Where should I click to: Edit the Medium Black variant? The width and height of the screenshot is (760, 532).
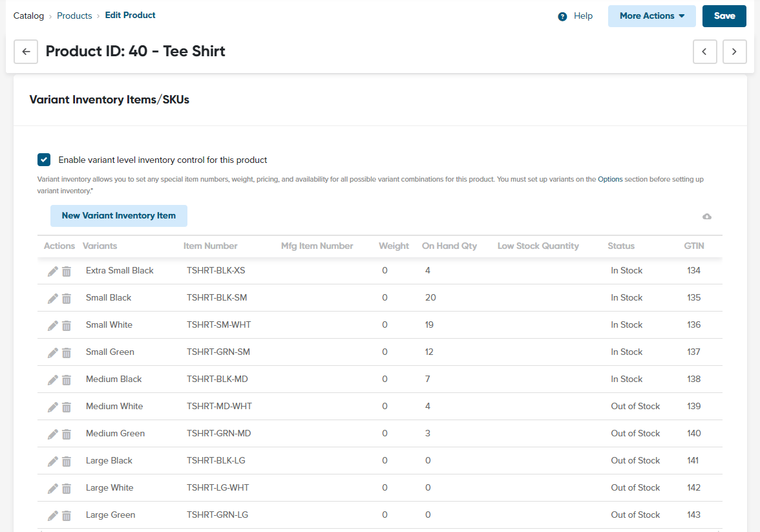coord(52,379)
